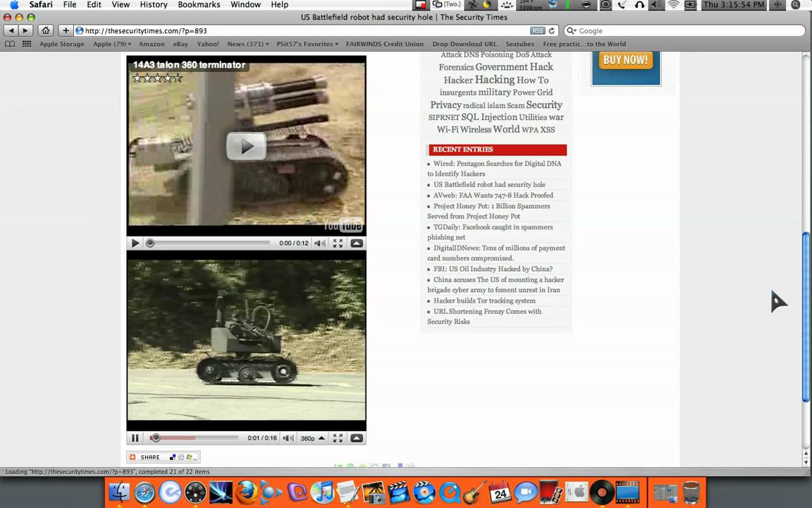Open the File menu
Viewport: 812px width, 508px height.
[x=69, y=5]
